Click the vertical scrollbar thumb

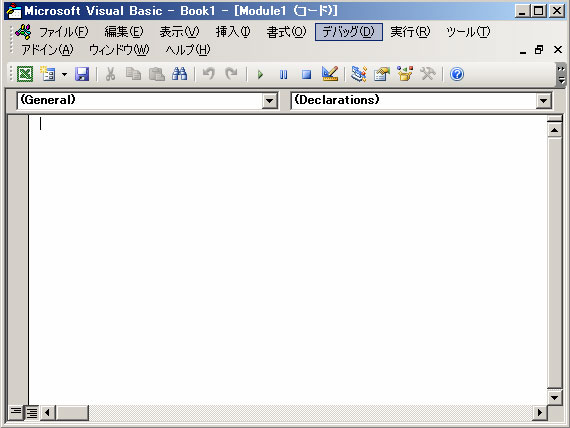tap(555, 263)
